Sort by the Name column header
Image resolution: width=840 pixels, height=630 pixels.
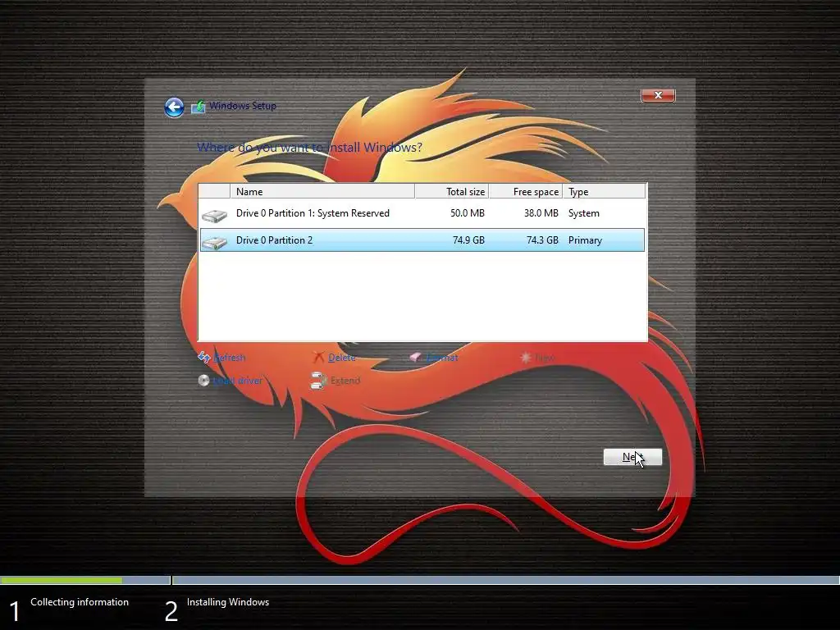(322, 191)
